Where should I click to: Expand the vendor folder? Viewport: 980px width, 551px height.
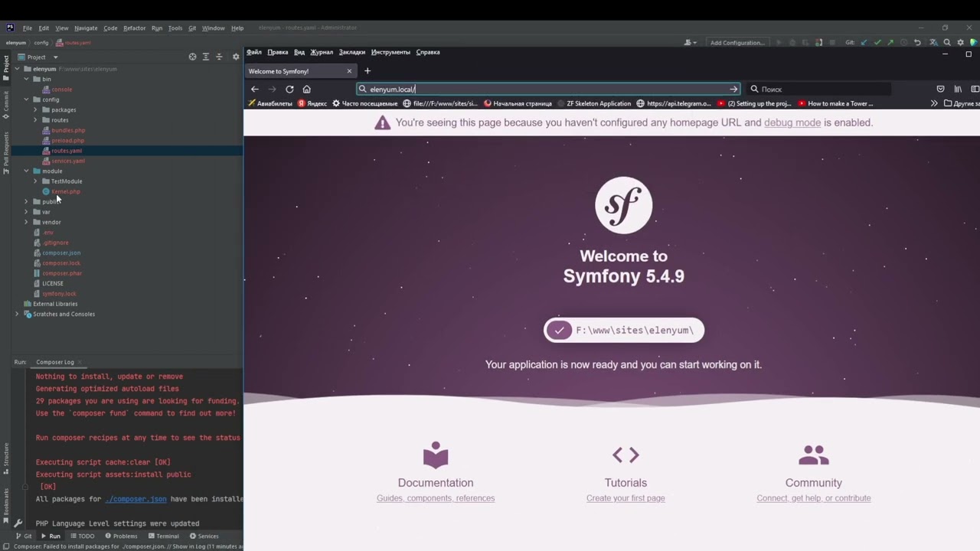pos(26,222)
